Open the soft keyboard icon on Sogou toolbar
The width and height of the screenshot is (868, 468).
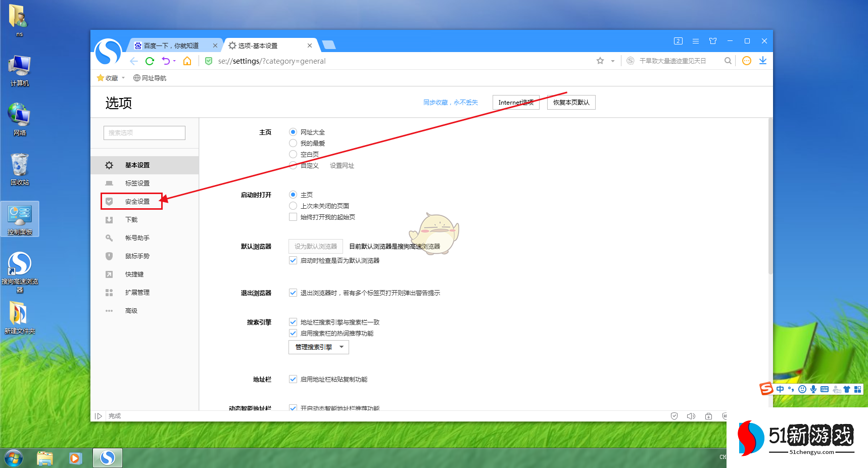pos(824,389)
